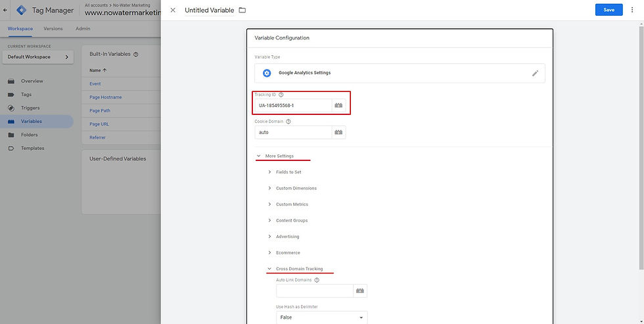Click the Variable Configuration heading
This screenshot has width=644, height=324.
(x=282, y=37)
